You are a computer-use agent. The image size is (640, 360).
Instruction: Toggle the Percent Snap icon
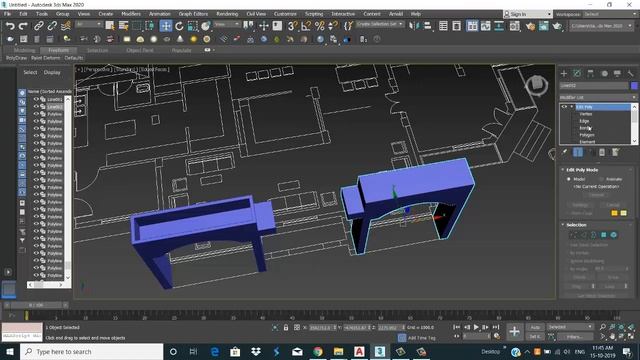(x=319, y=26)
